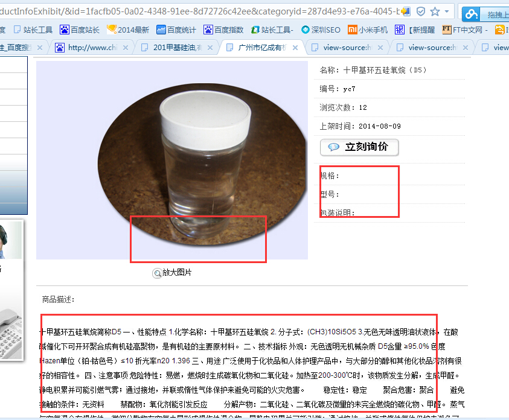Click the green checkmark icon in address bar
The height and width of the screenshot is (420, 509).
coord(421,11)
